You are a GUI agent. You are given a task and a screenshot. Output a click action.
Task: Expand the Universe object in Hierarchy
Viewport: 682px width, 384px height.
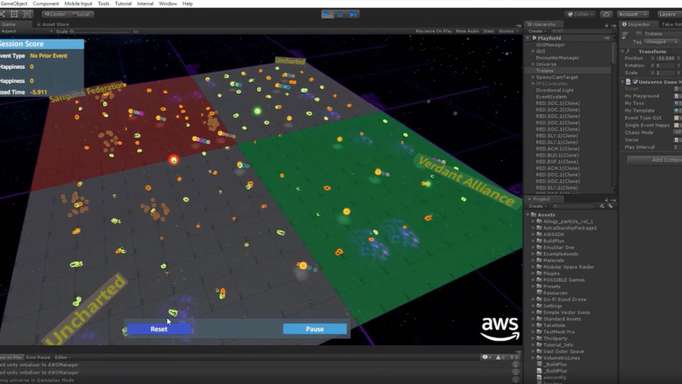pyautogui.click(x=533, y=64)
